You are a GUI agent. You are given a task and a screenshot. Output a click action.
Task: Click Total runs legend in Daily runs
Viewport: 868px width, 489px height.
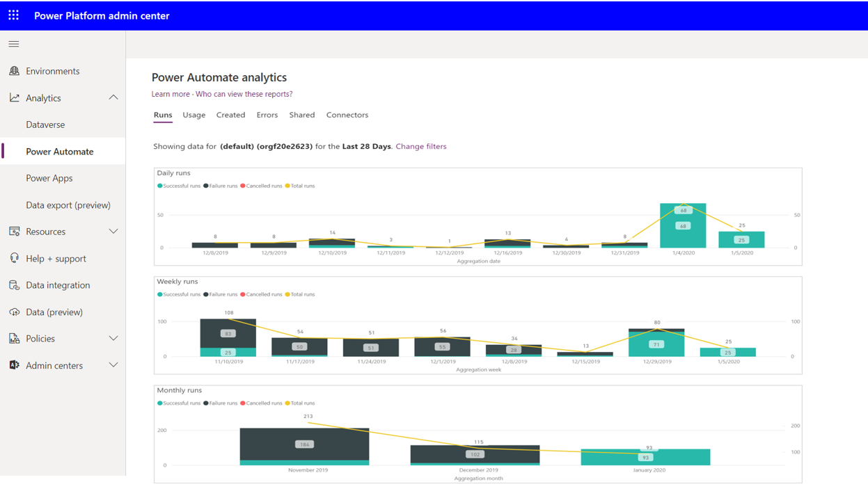coord(300,186)
